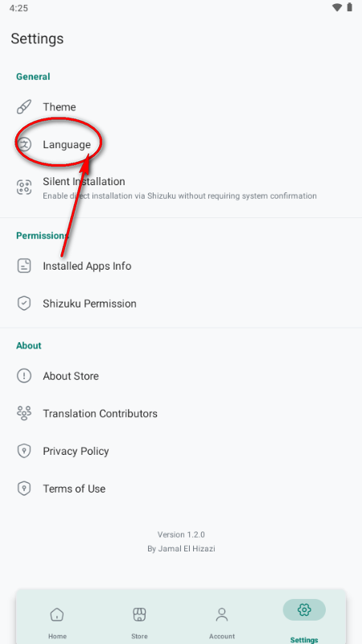Viewport: 362px width, 644px height.
Task: Open the Language setting label
Action: 67,145
